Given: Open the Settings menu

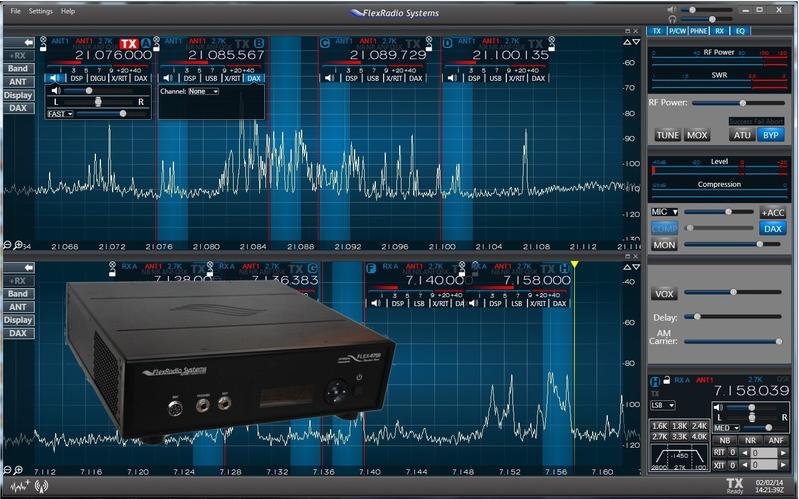Looking at the screenshot, I should tap(41, 11).
